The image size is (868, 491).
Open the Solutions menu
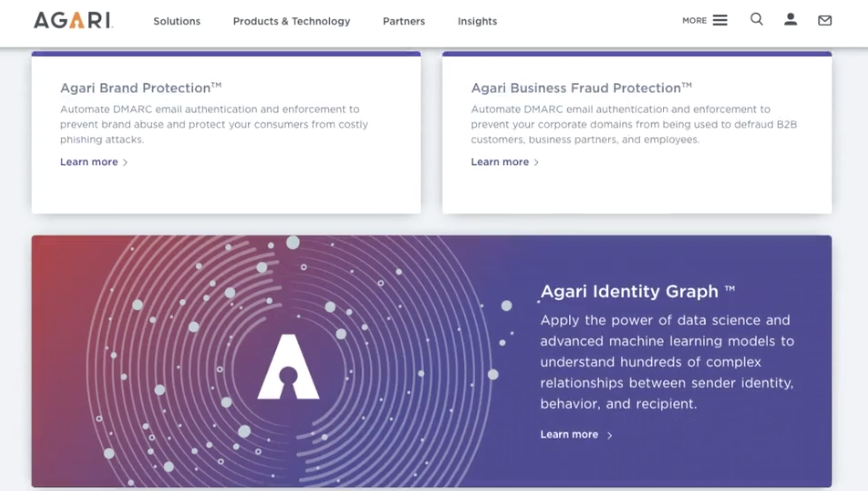[177, 21]
